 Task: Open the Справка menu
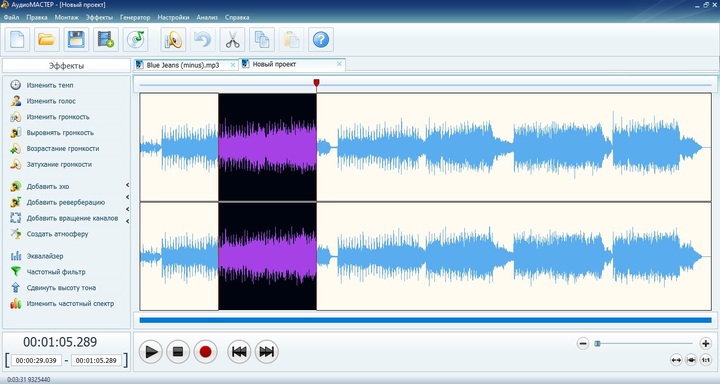pyautogui.click(x=237, y=17)
